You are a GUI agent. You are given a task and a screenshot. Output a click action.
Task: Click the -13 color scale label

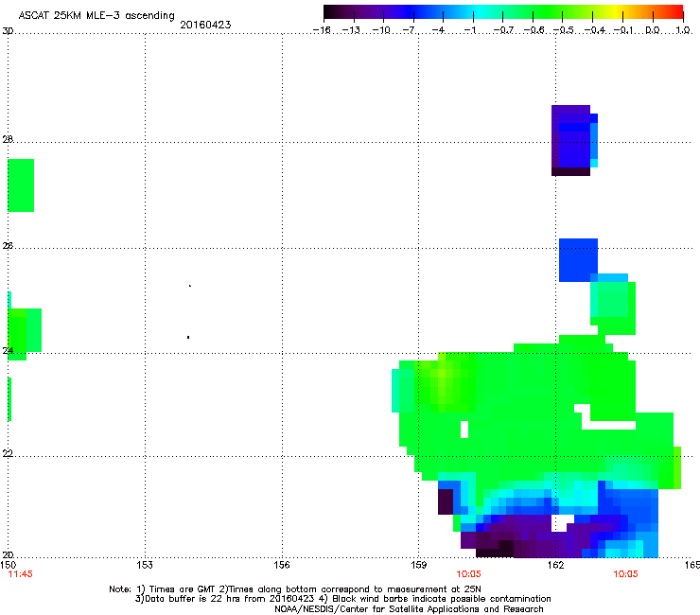tap(351, 30)
